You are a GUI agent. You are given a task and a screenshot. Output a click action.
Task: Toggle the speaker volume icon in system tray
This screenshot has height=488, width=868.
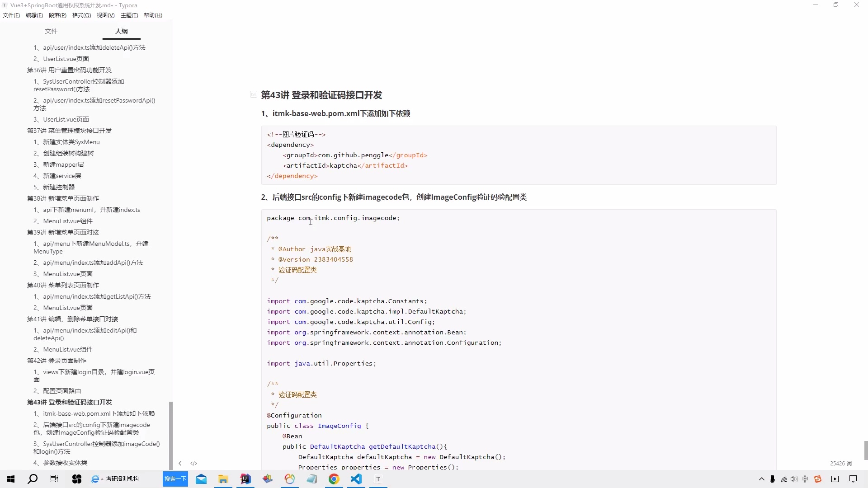click(794, 479)
